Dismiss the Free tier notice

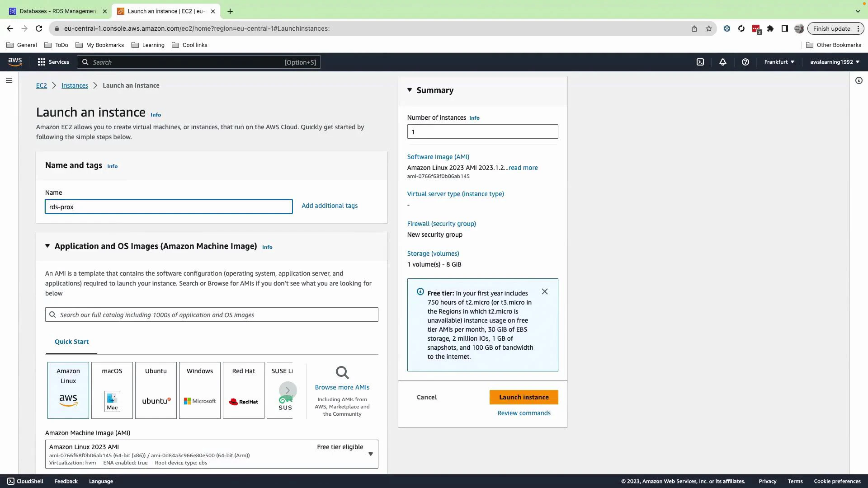click(x=545, y=292)
